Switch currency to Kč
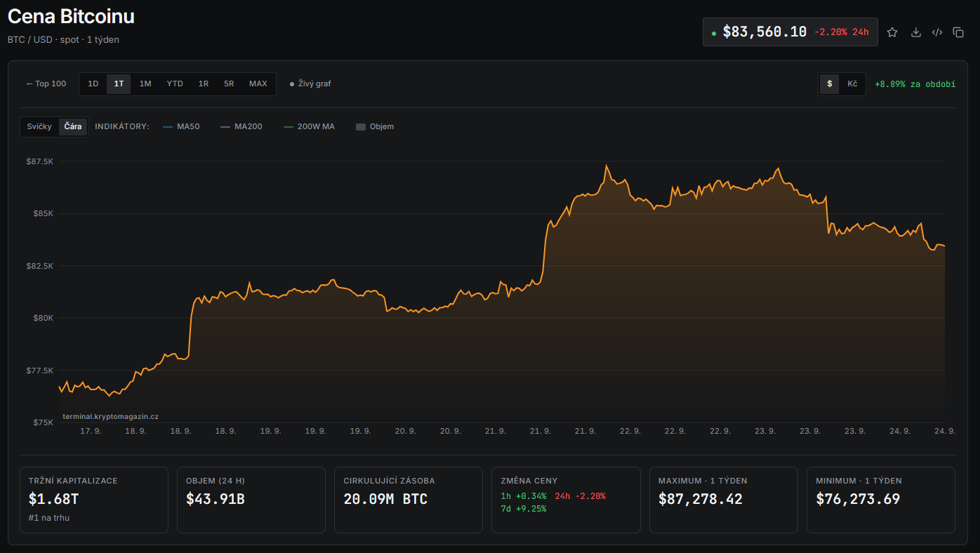This screenshot has width=980, height=553. click(x=852, y=84)
